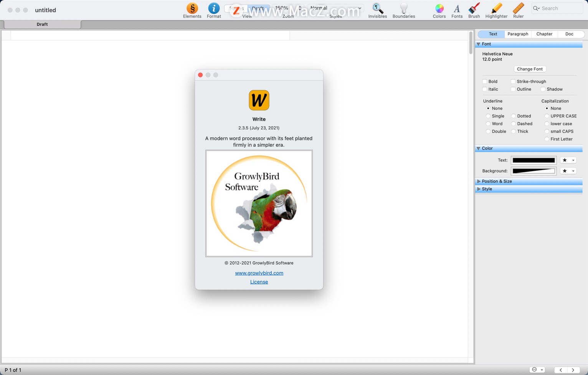Toggle the Boundaries light bulb icon
This screenshot has height=375, width=588.
coord(404,8)
